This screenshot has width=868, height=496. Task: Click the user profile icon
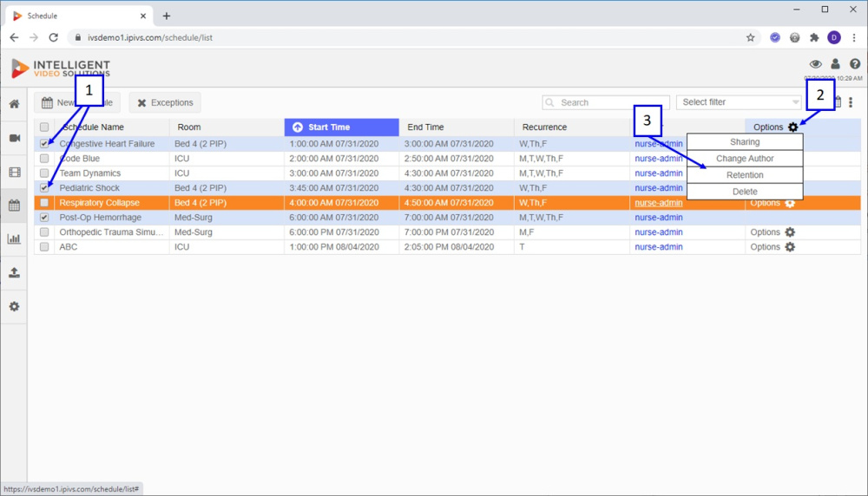click(835, 64)
